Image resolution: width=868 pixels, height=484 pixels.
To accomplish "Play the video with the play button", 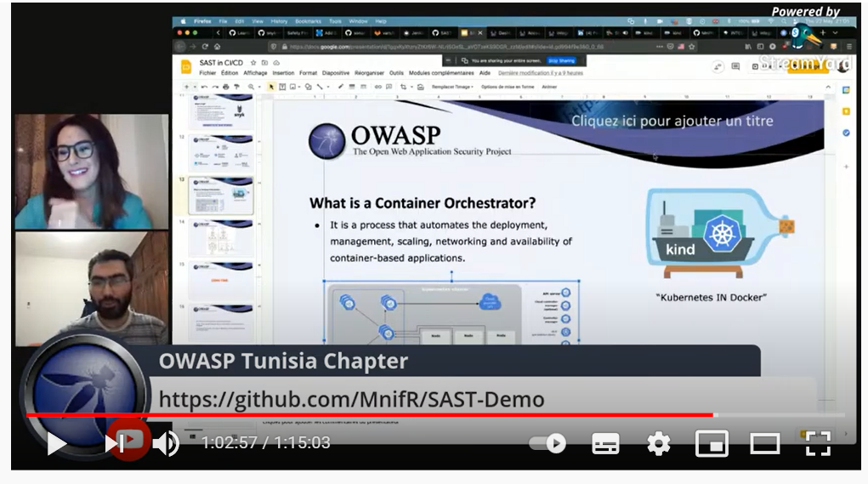I will pos(56,443).
